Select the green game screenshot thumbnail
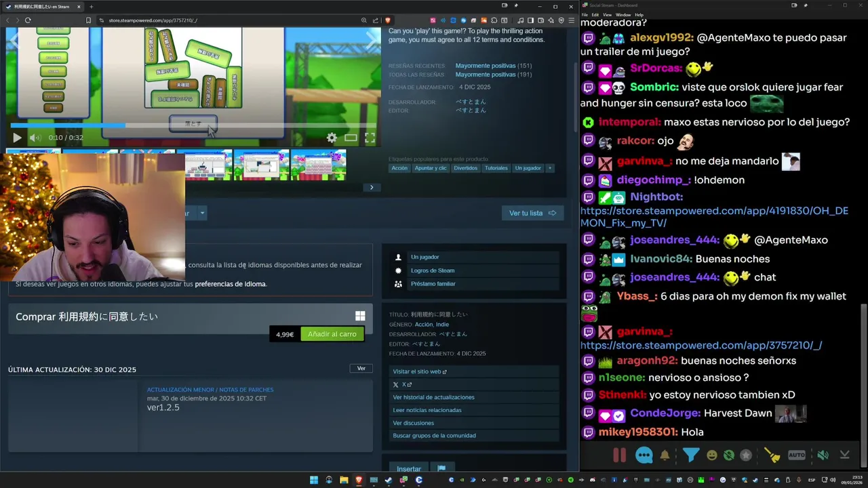This screenshot has height=488, width=868. point(262,165)
